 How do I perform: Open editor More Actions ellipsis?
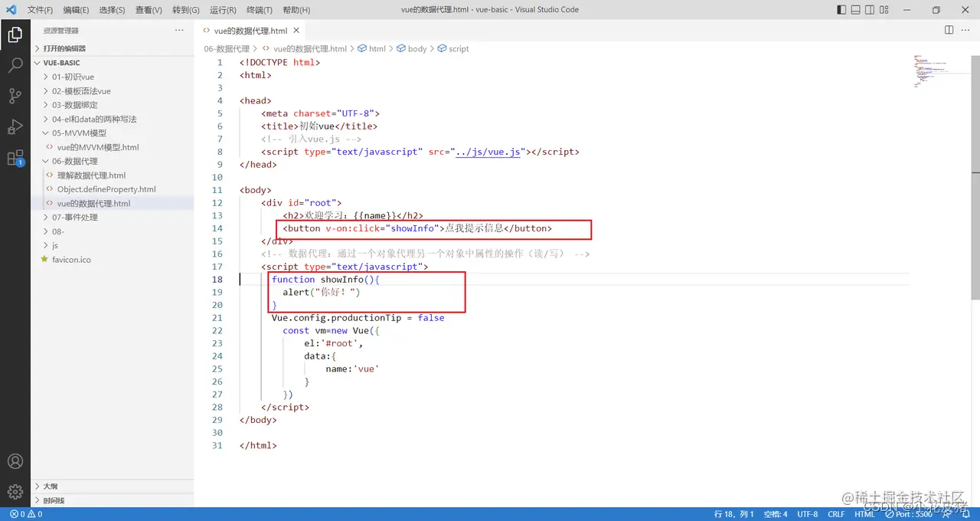point(966,30)
